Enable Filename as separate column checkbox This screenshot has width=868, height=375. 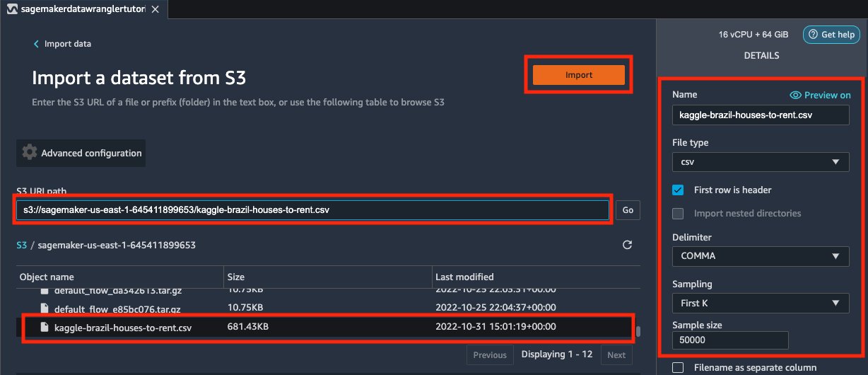click(678, 367)
